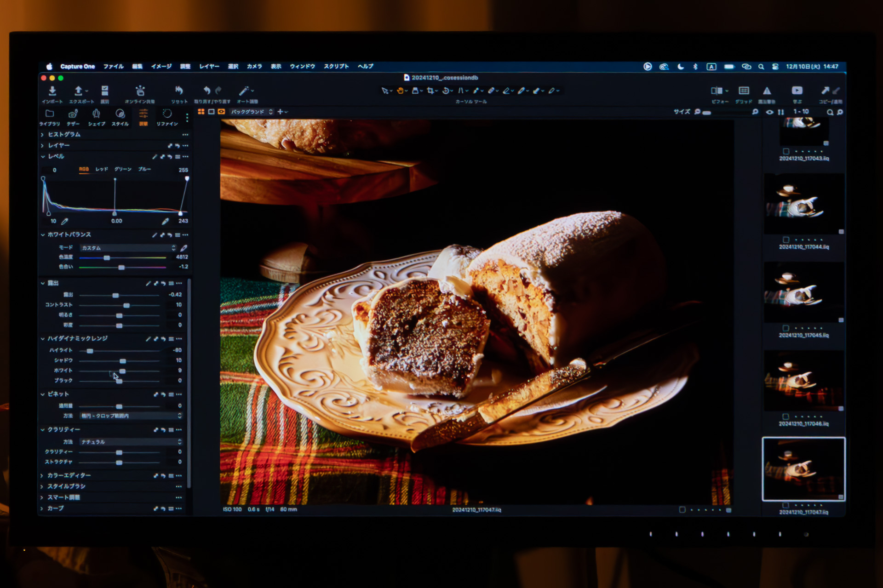Image resolution: width=883 pixels, height=588 pixels.
Task: Click the Before (ビフォー) comparison icon
Action: pos(716,91)
